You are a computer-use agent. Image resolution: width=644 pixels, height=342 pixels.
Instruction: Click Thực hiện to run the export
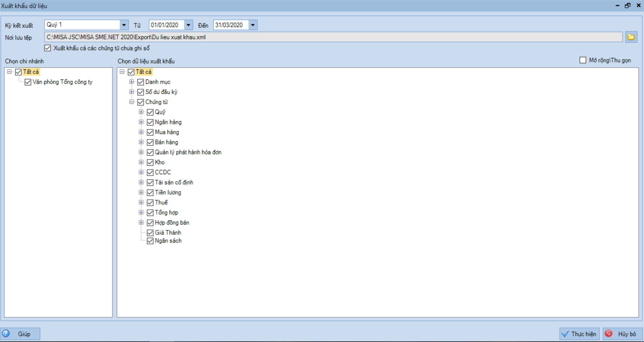[x=579, y=334]
